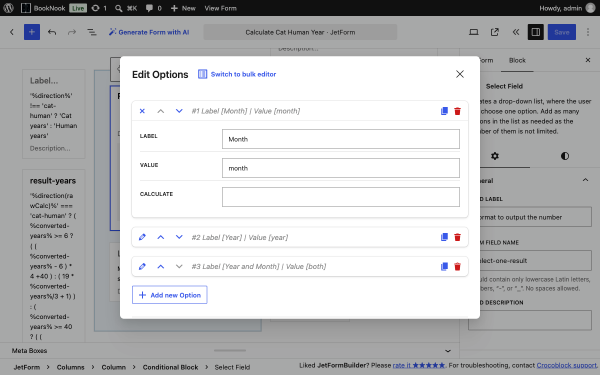Click Generate Form with AI
The image size is (600, 375).
pos(149,32)
